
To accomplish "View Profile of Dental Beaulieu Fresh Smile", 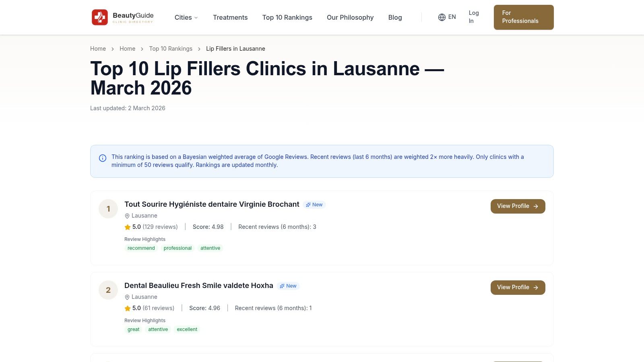I will (518, 288).
